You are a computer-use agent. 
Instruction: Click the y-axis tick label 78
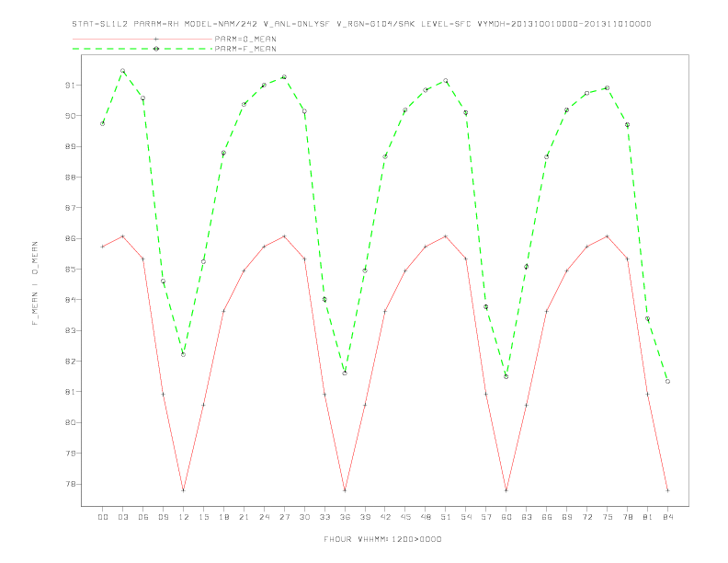[x=70, y=484]
